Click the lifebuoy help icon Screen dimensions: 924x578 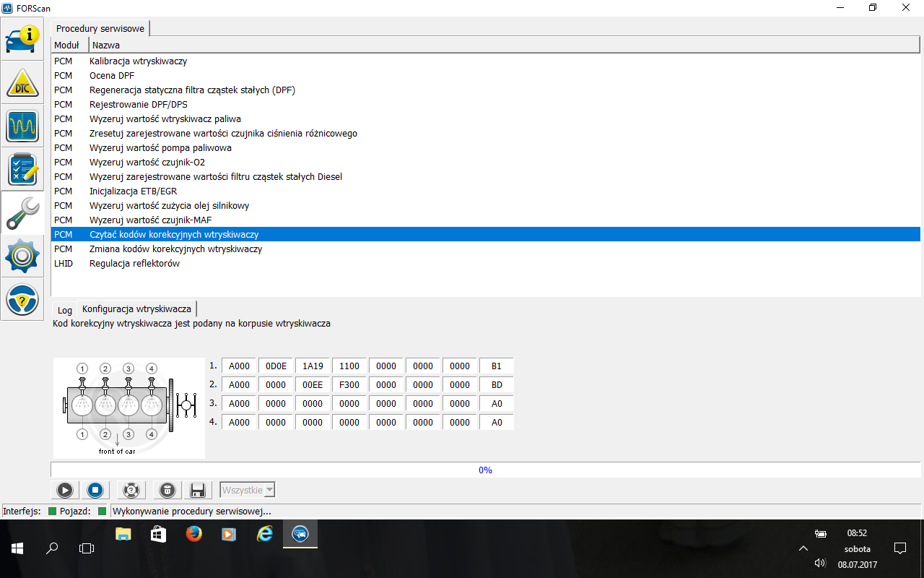(x=131, y=491)
